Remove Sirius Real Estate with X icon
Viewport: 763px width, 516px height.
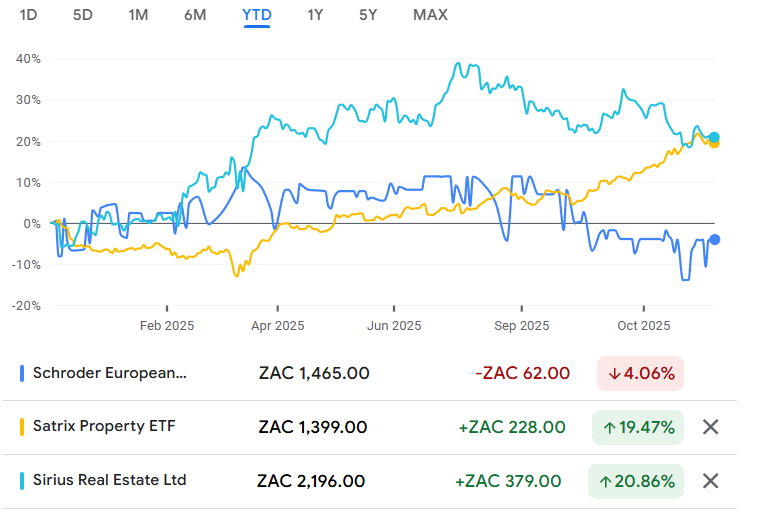coord(710,481)
